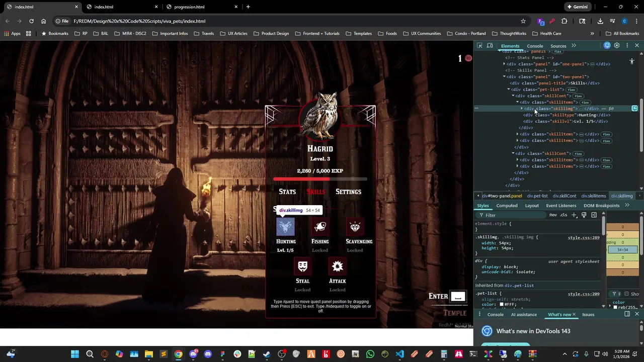The image size is (644, 362).
Task: Reload the page in Chrome
Action: pos(31,21)
